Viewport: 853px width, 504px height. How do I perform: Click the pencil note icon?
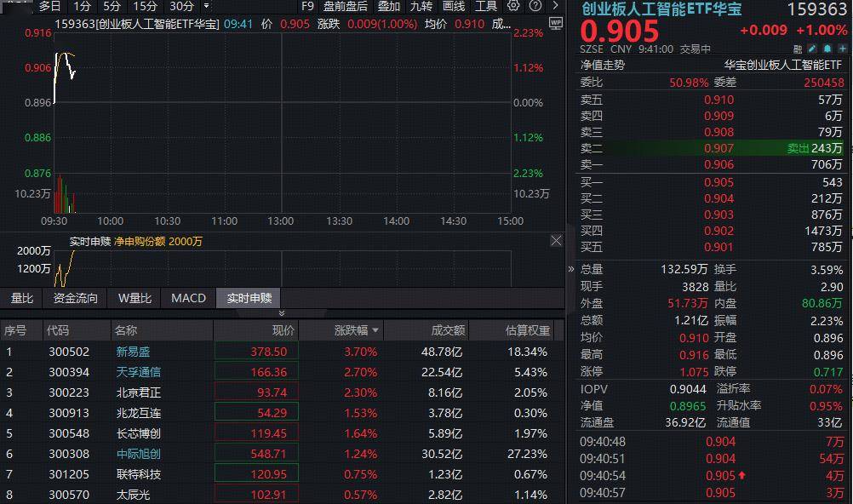pos(812,49)
